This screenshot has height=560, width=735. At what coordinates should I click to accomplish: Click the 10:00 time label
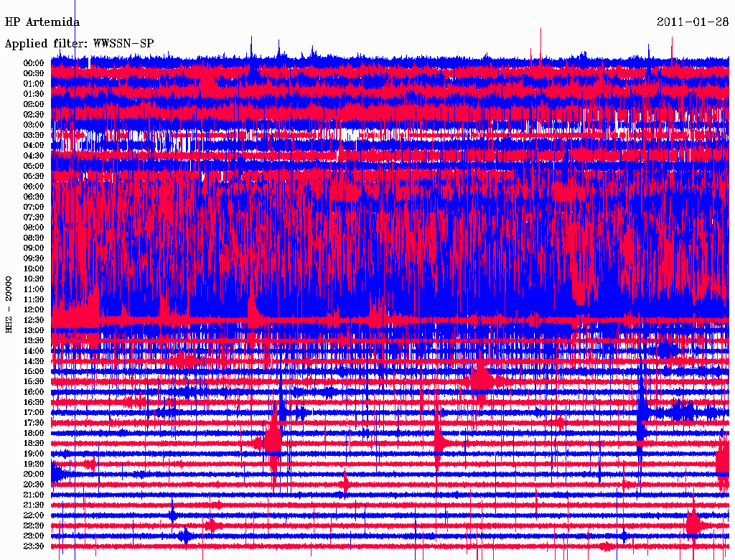(34, 269)
